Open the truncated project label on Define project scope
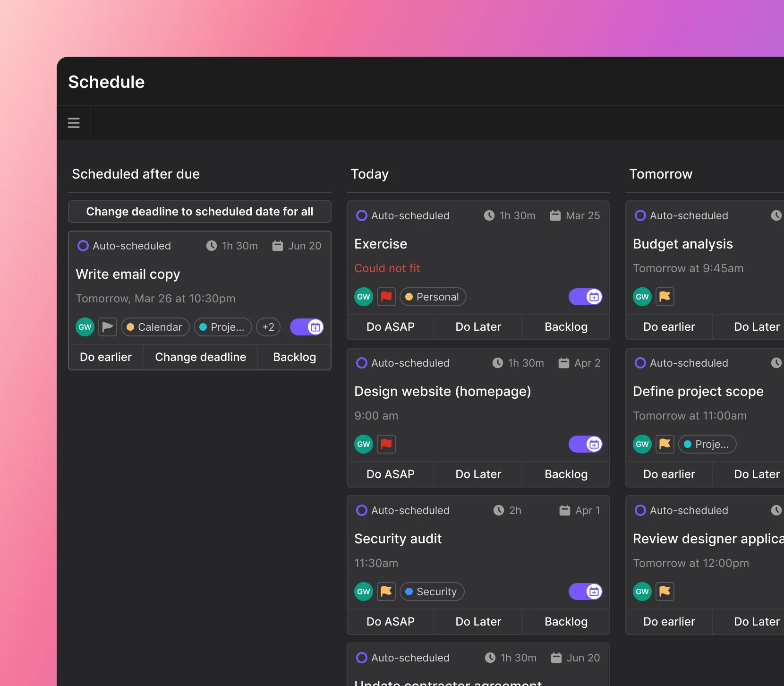 tap(707, 444)
